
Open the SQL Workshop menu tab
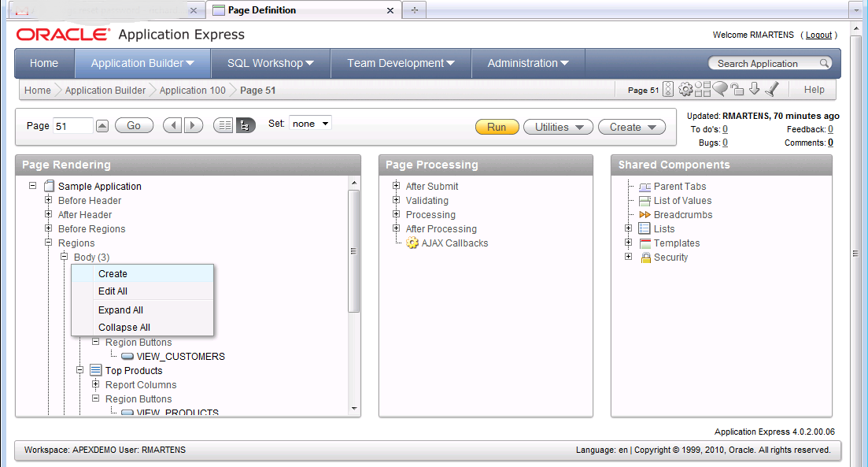click(270, 63)
